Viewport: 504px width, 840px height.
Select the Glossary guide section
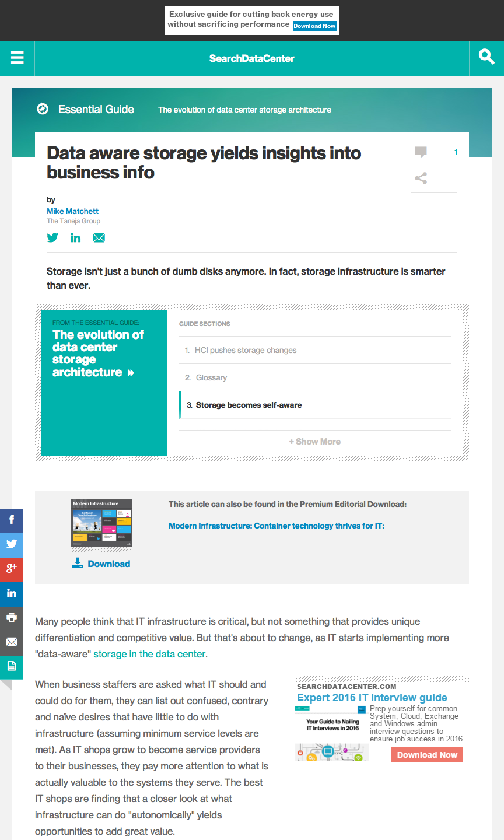pyautogui.click(x=315, y=377)
